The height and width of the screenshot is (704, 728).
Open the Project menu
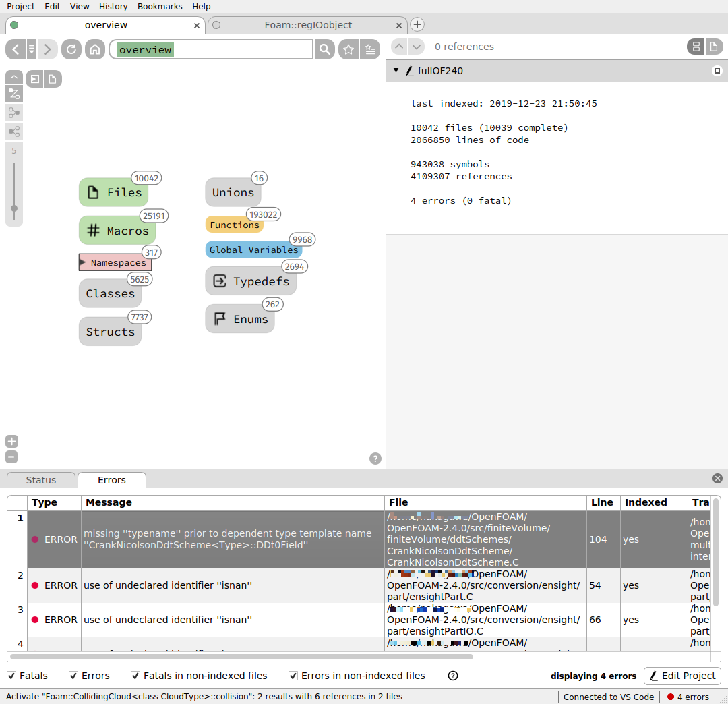(x=20, y=7)
